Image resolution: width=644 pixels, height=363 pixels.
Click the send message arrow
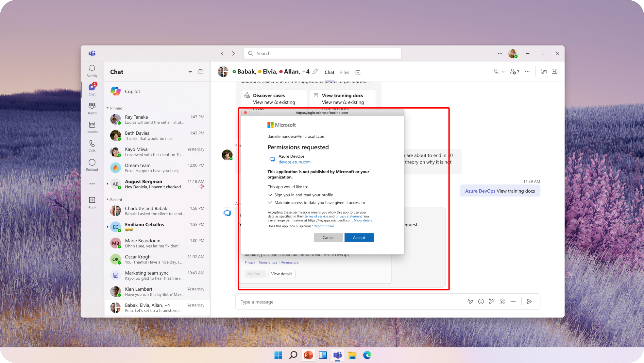(530, 302)
